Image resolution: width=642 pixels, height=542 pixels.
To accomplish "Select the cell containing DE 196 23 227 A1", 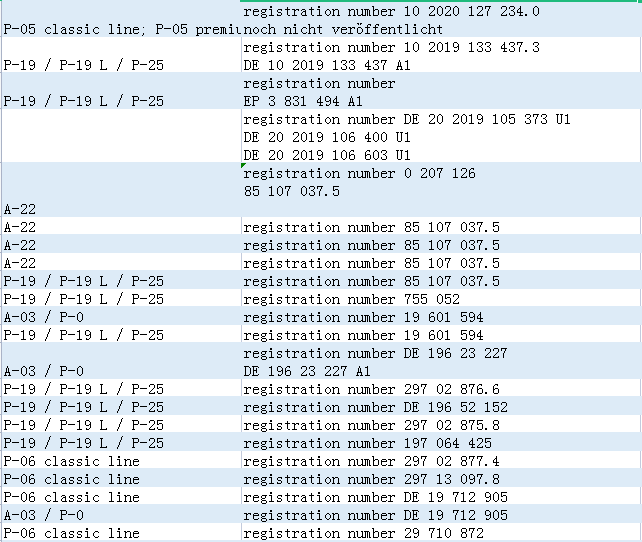I will tap(440, 362).
